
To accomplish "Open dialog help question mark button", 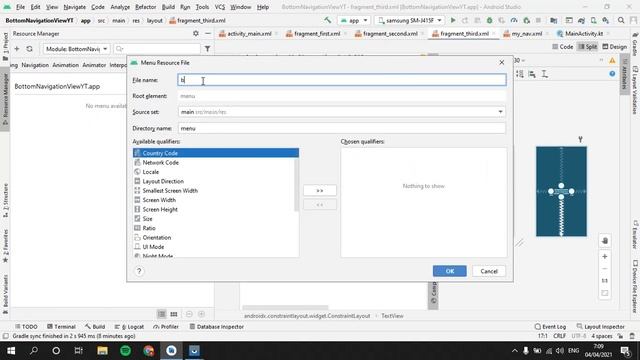I will [x=139, y=271].
